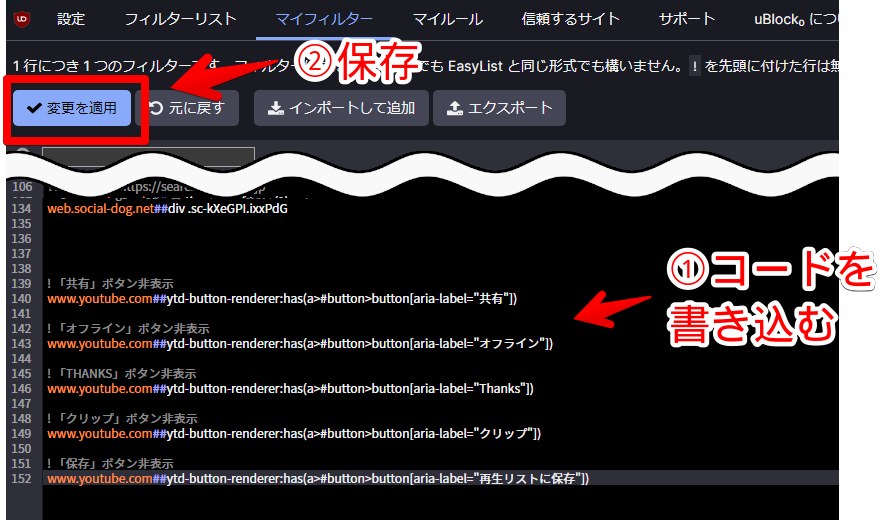Click the word EasyList in the description
This screenshot has height=520, width=884.
tap(475, 67)
